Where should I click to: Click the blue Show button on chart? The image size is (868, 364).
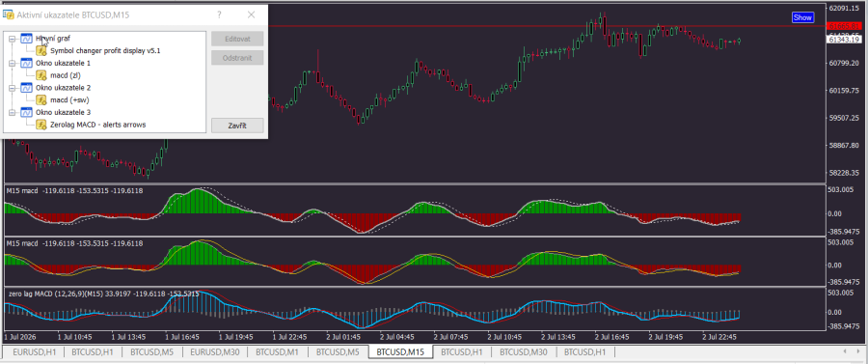pyautogui.click(x=802, y=17)
